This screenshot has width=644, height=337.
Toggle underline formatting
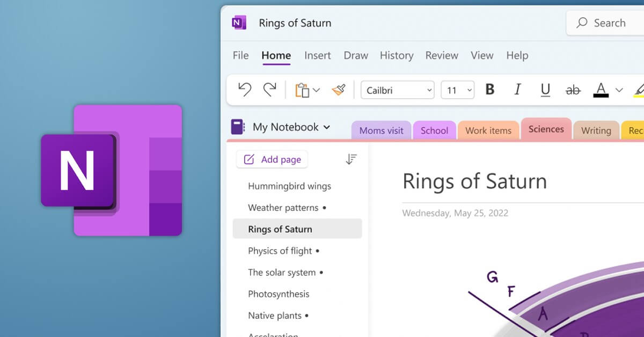click(545, 90)
